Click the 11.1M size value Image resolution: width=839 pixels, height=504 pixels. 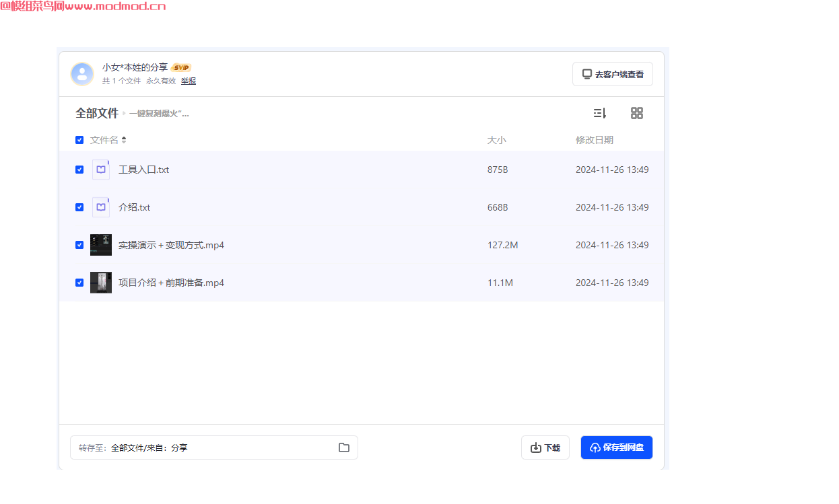tap(500, 283)
